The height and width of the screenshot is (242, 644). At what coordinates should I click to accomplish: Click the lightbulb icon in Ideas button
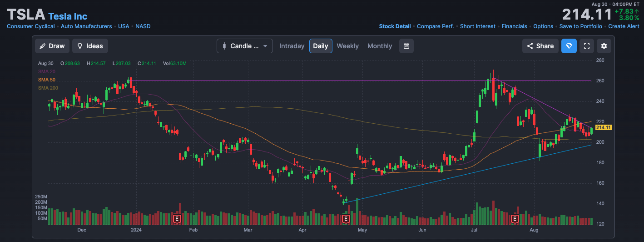[x=80, y=46]
